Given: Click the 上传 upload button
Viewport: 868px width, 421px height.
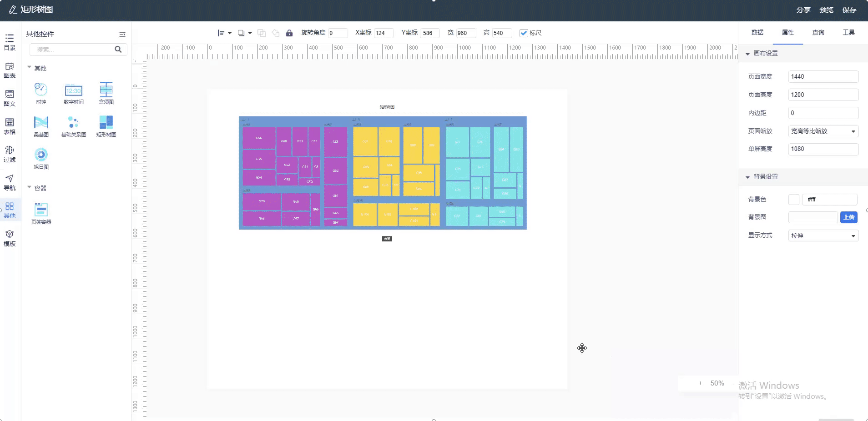Looking at the screenshot, I should 849,217.
